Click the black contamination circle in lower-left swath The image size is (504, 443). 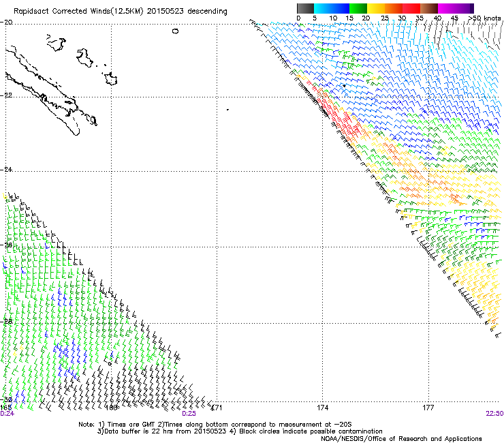(x=110, y=364)
